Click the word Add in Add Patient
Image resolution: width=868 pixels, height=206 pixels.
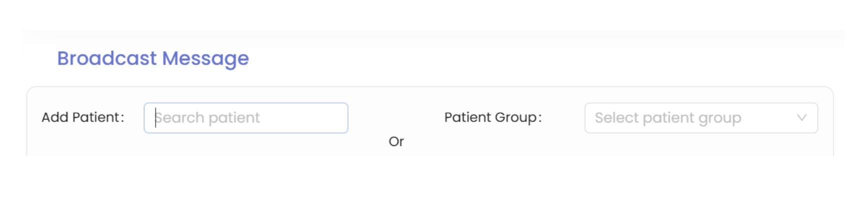54,117
